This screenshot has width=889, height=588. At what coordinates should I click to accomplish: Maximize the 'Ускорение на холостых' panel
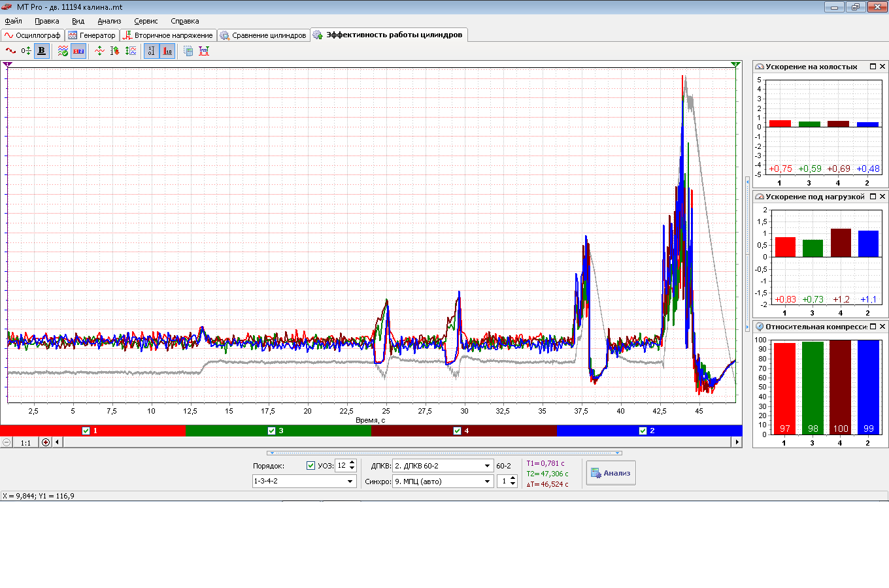tap(873, 67)
